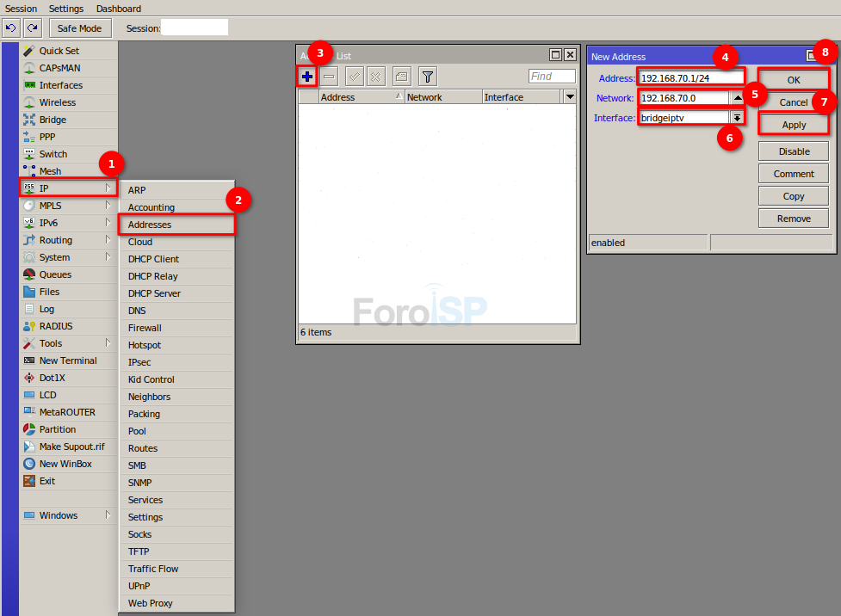Click the X disable icon in Address List
841x616 pixels.
(x=376, y=77)
